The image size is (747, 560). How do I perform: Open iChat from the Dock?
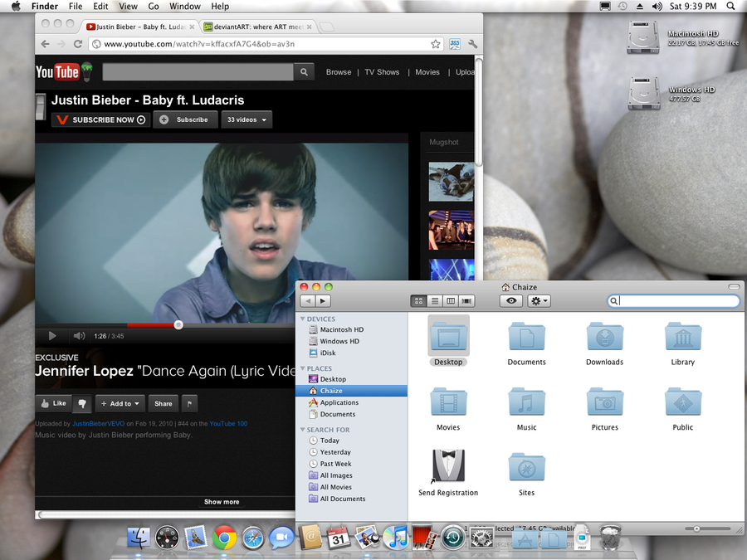coord(281,538)
